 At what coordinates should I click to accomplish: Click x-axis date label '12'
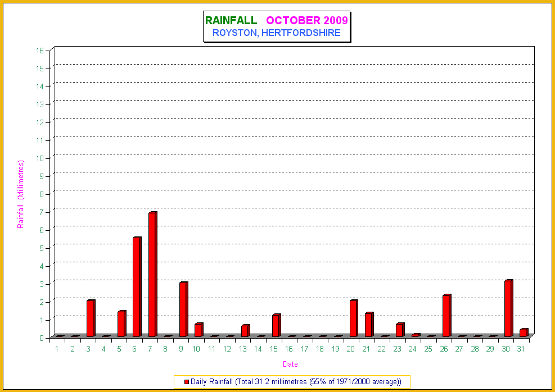(x=227, y=349)
